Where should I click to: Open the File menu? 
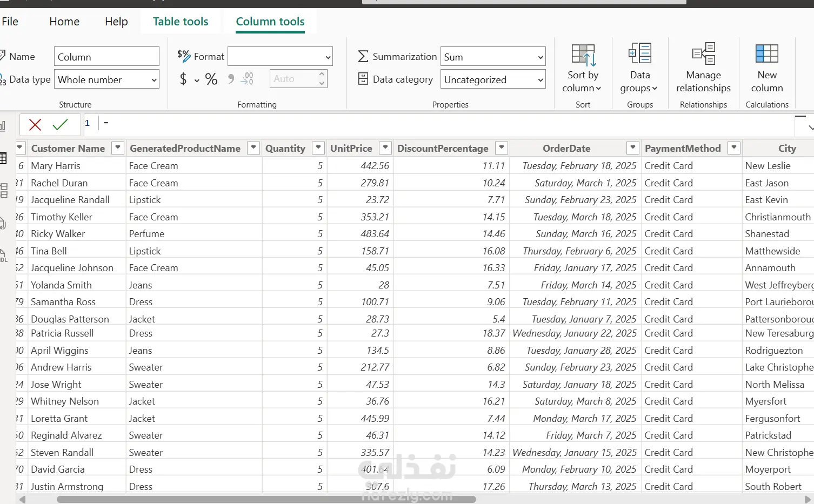click(x=10, y=22)
